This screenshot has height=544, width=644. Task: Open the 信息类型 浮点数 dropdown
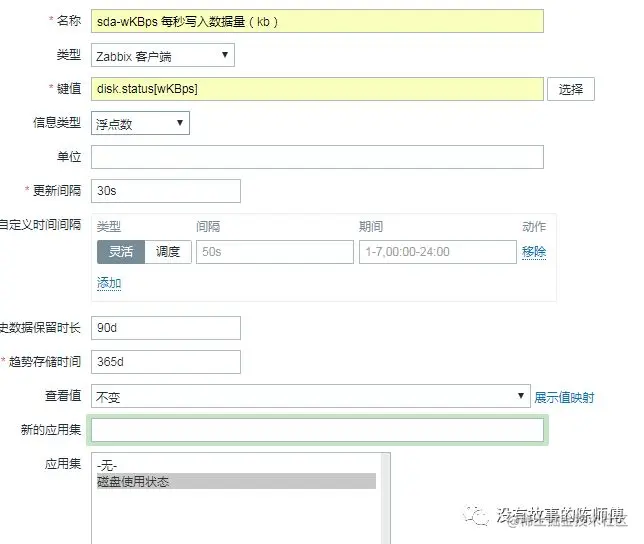[x=140, y=123]
